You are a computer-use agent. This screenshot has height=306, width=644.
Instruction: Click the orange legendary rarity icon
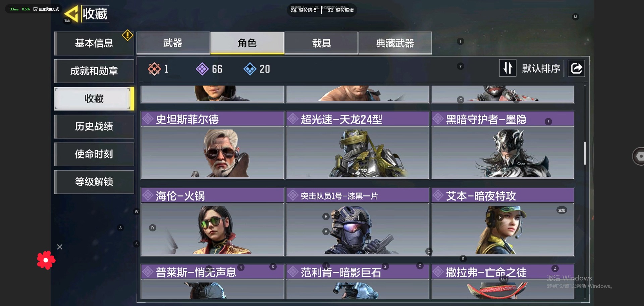[154, 69]
